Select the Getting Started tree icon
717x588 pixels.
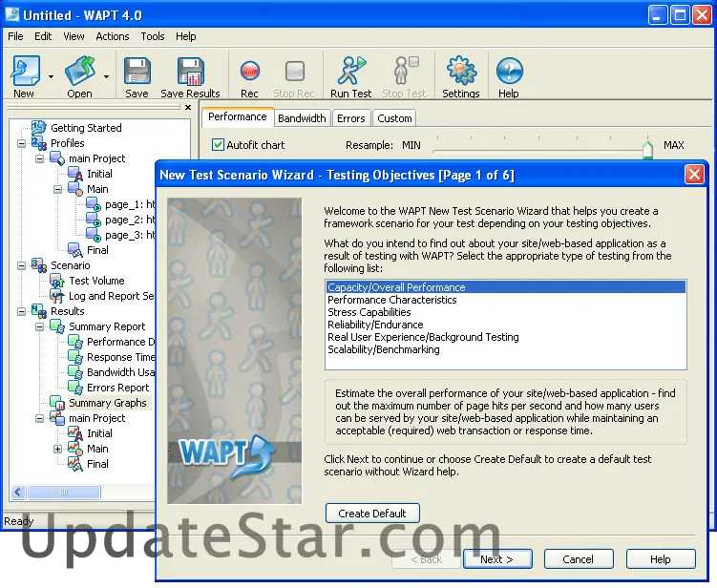pyautogui.click(x=39, y=128)
